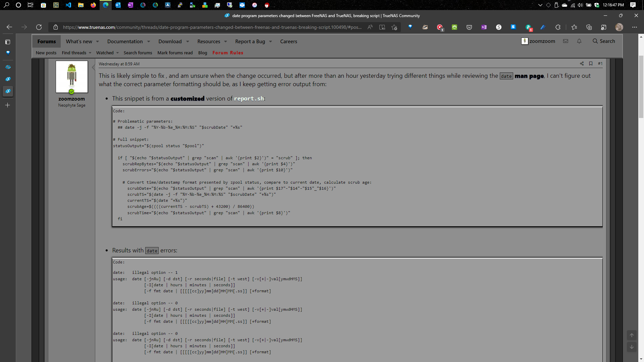
Task: Open OneNote Web Clipper extension
Action: 484,27
